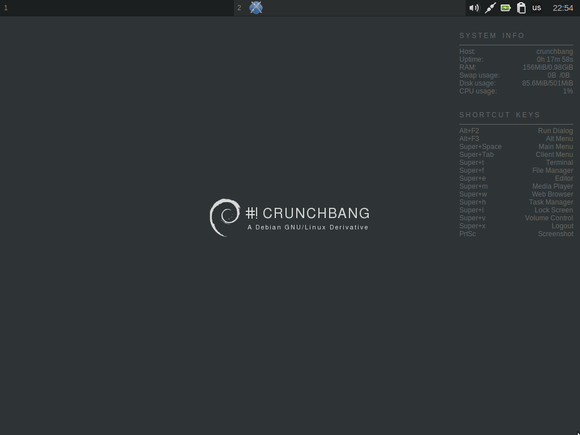Click the Debian swirl logo on the desktop

point(225,218)
